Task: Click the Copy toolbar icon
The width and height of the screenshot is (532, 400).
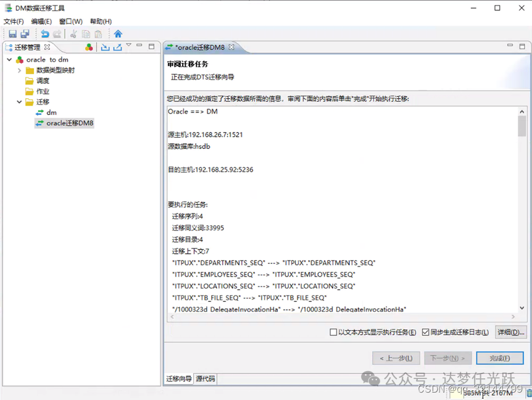Action: pyautogui.click(x=86, y=34)
